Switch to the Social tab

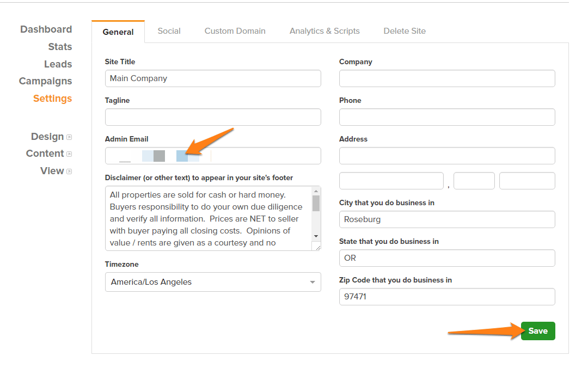(169, 31)
